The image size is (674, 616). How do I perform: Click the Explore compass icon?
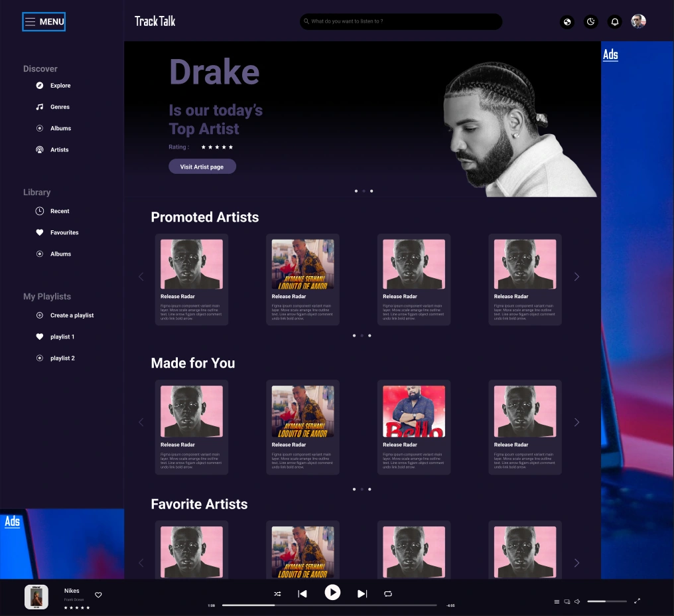pyautogui.click(x=40, y=86)
